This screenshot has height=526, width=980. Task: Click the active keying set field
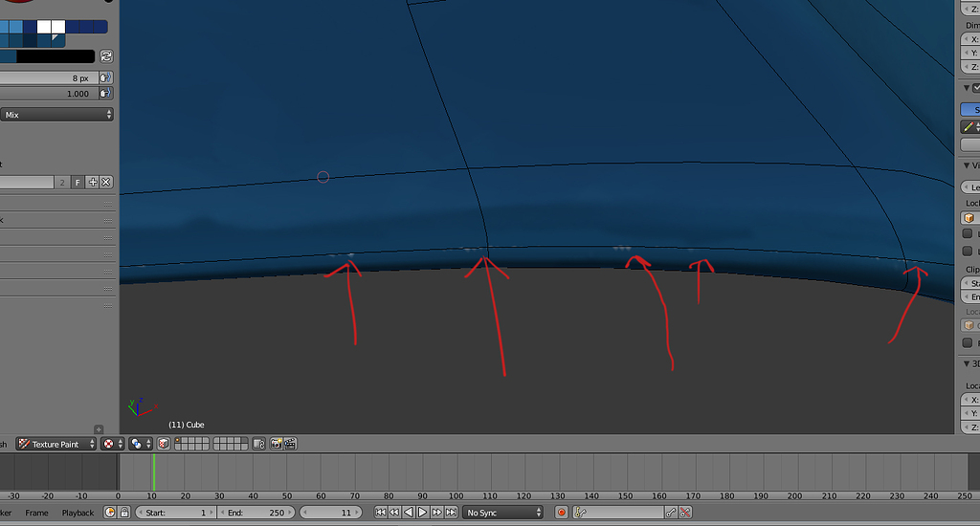click(x=618, y=513)
